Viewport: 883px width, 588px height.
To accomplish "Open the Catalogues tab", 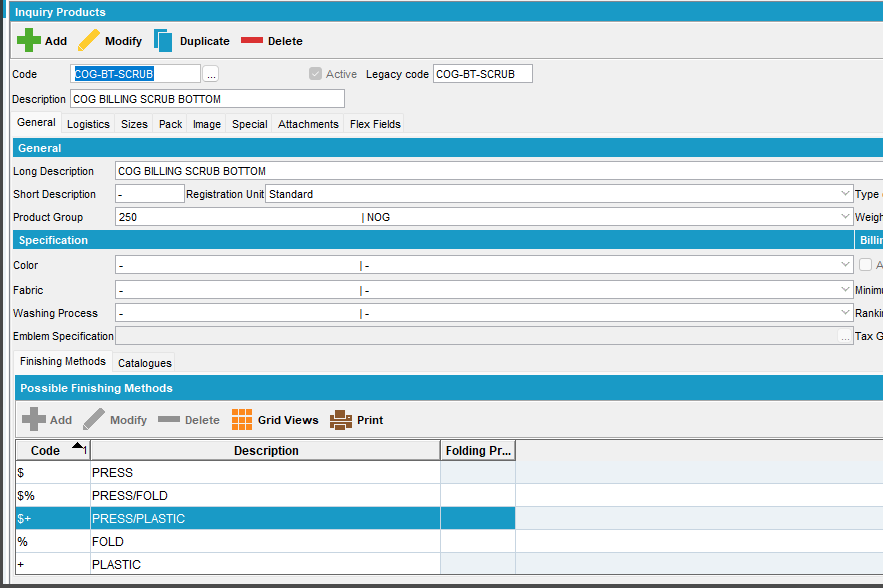I will [145, 363].
